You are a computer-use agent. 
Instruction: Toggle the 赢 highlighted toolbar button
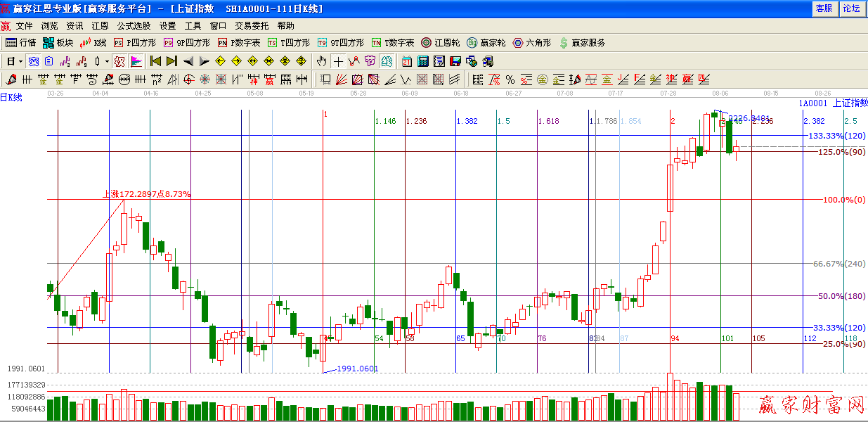119,61
